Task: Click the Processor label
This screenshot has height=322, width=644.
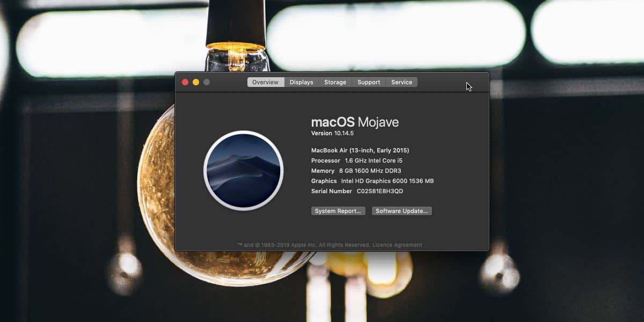Action: pyautogui.click(x=326, y=160)
